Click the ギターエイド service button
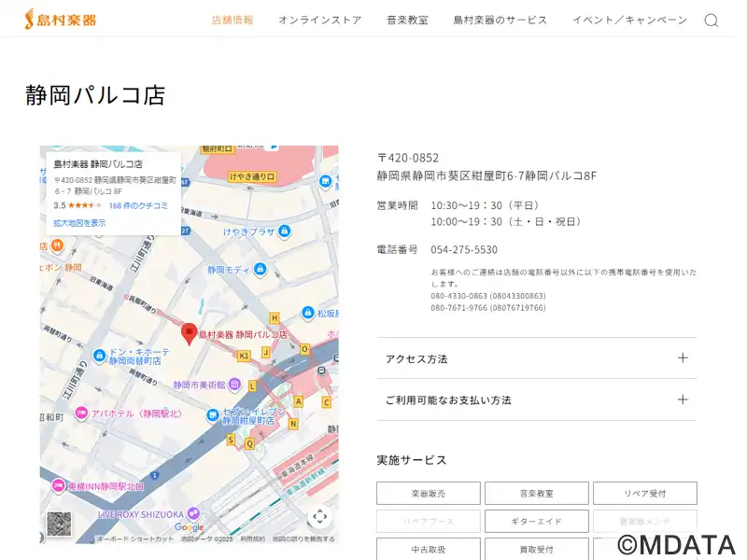The width and height of the screenshot is (747, 560). point(536,521)
